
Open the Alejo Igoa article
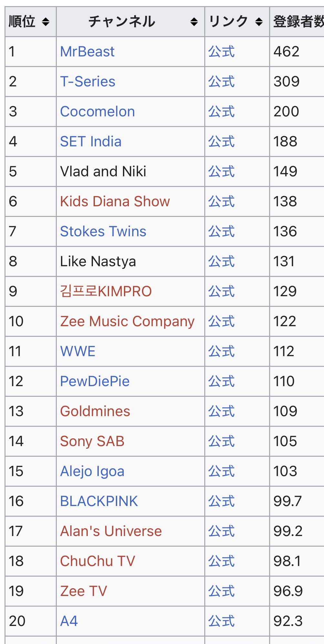(92, 471)
